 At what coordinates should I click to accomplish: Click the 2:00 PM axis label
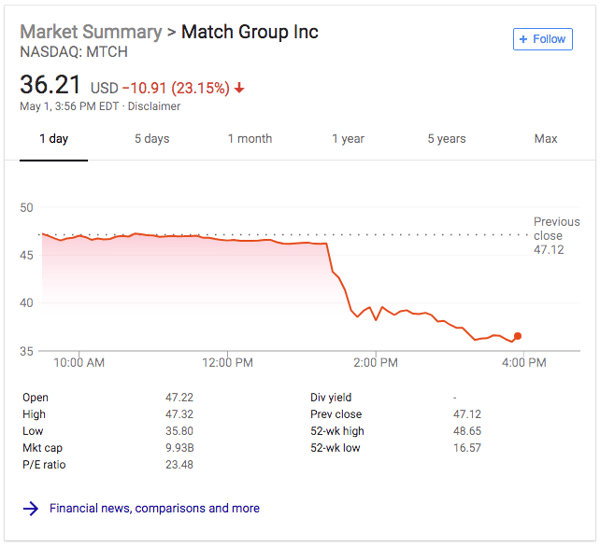[x=375, y=362]
